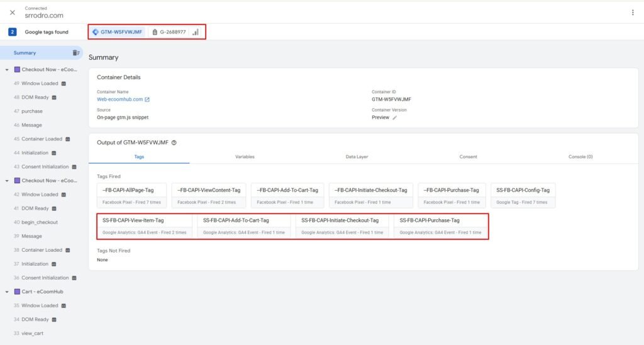
Task: Select event 49 Window Loaded
Action: click(36, 84)
